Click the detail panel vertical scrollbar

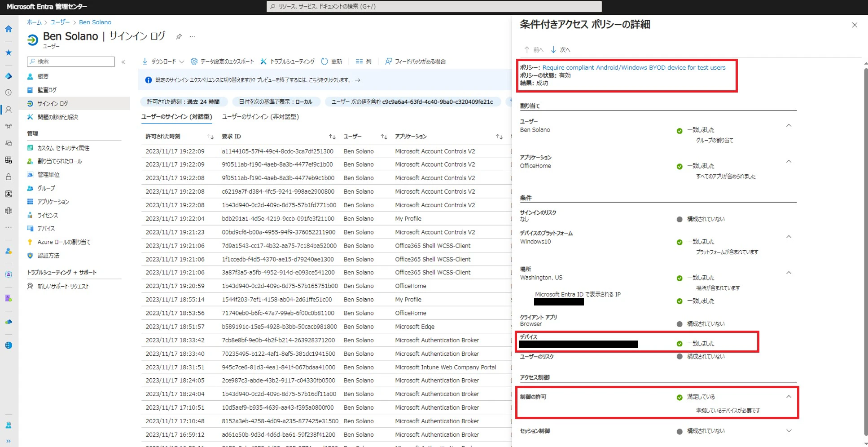[865, 252]
